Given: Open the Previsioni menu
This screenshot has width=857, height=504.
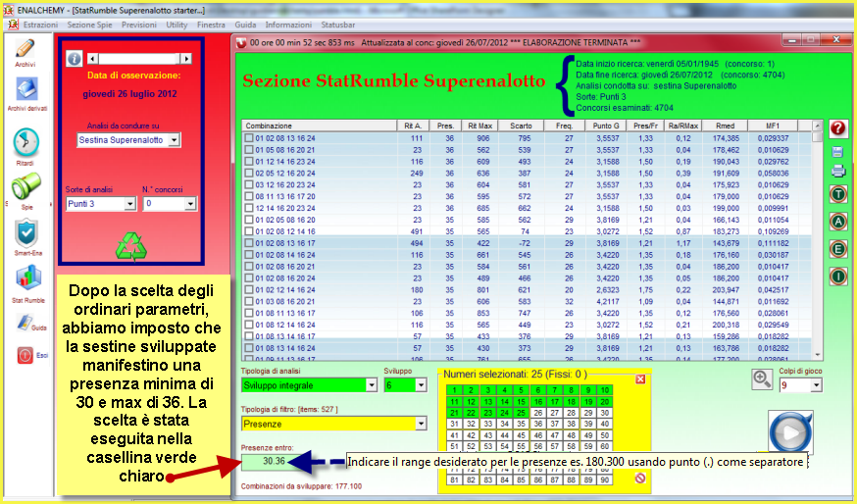Looking at the screenshot, I should (139, 25).
